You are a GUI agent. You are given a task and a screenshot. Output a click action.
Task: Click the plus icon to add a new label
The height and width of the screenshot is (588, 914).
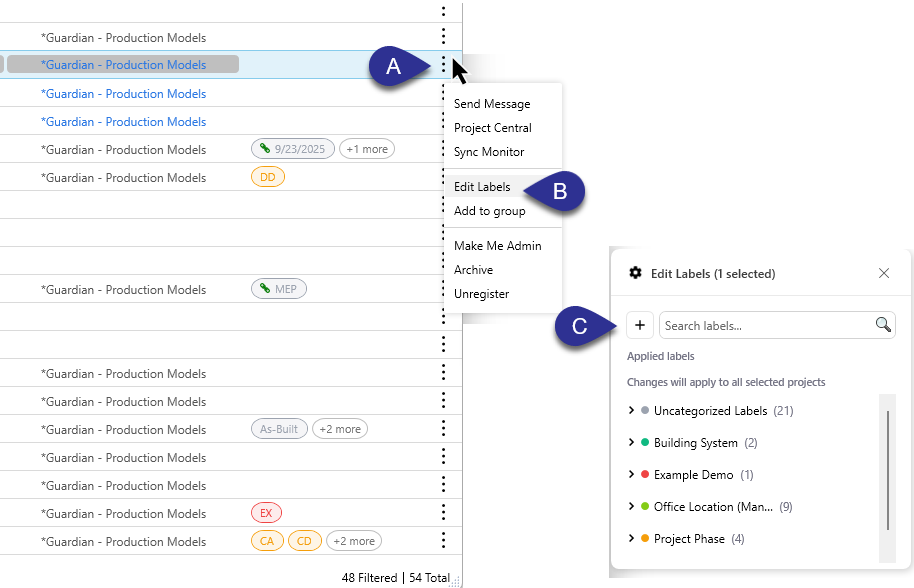coord(640,324)
